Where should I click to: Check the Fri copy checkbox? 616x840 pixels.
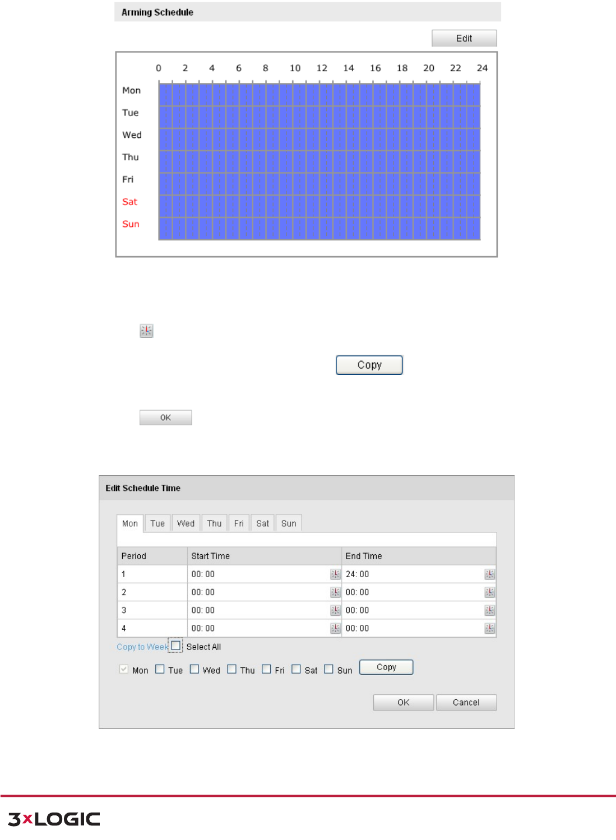(x=266, y=669)
